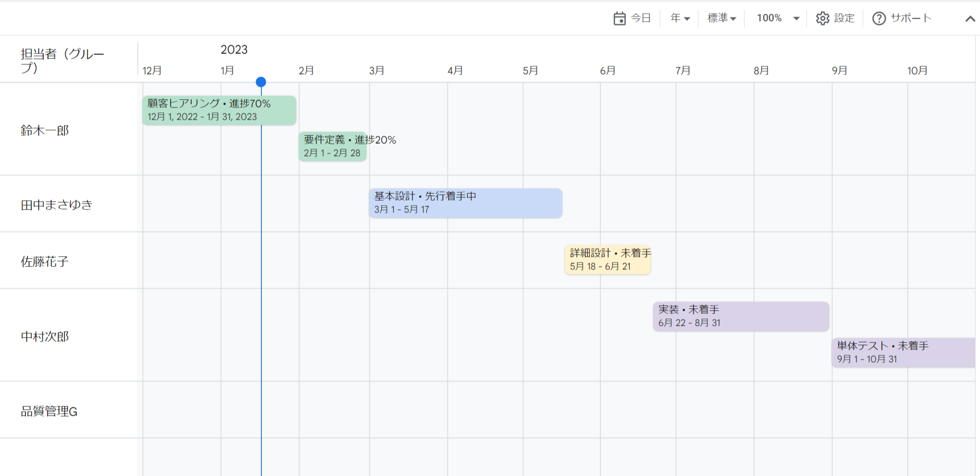Click the 3月 month header
Image resolution: width=980 pixels, height=476 pixels.
(x=377, y=71)
